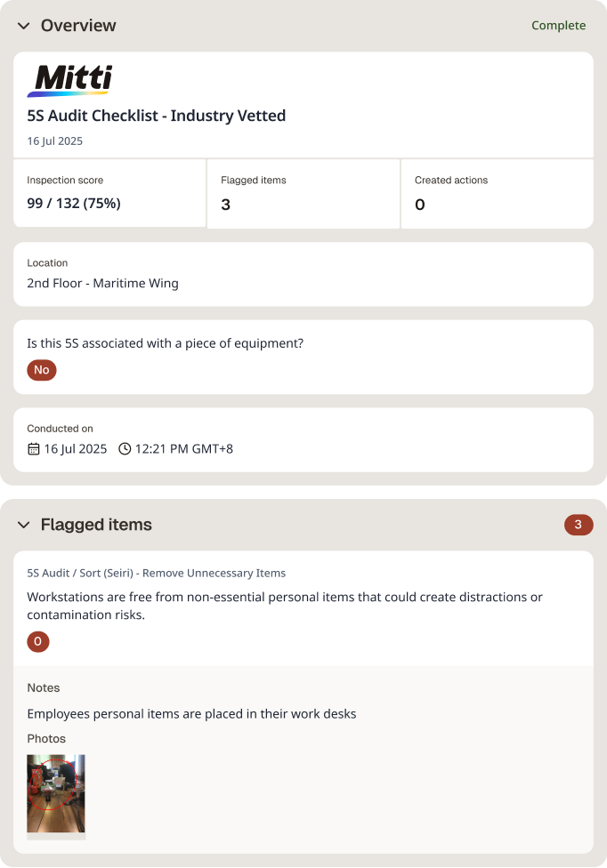Viewport: 607px width, 868px height.
Task: Click the Overview section heading
Action: click(78, 26)
